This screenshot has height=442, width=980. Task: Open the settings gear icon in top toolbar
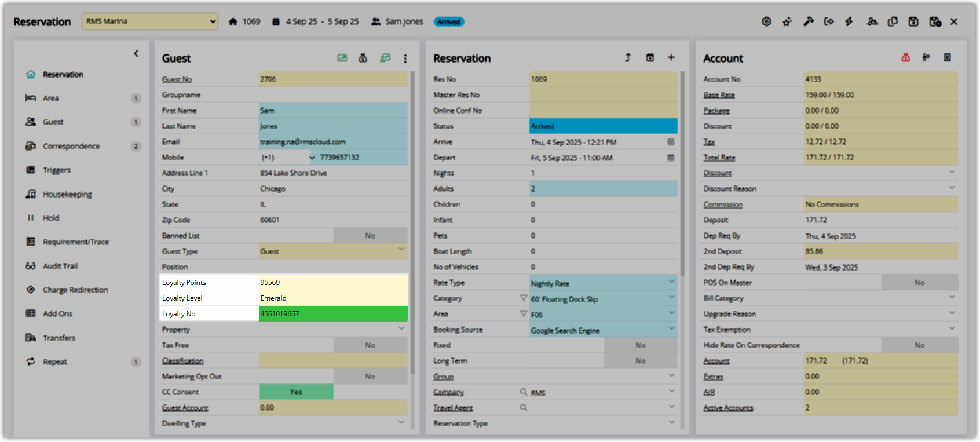(x=766, y=21)
